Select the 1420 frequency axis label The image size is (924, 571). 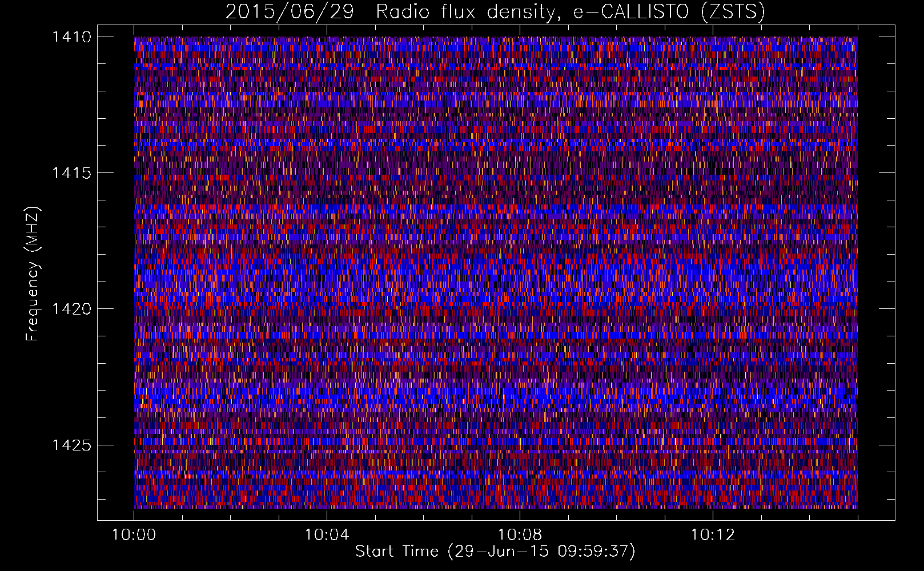click(71, 309)
